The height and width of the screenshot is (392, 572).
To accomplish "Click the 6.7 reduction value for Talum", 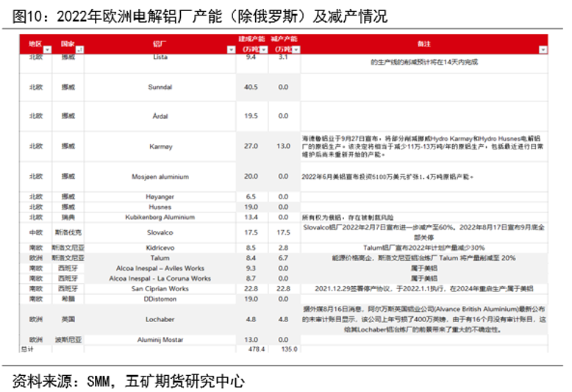I will pyautogui.click(x=284, y=258).
